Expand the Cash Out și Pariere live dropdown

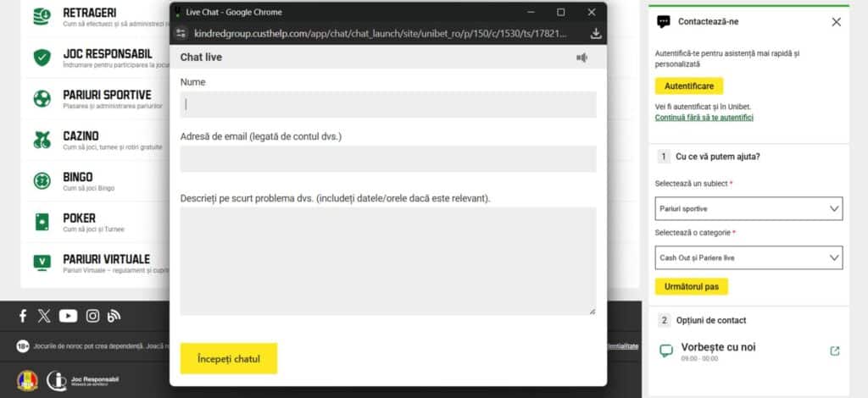(x=749, y=257)
